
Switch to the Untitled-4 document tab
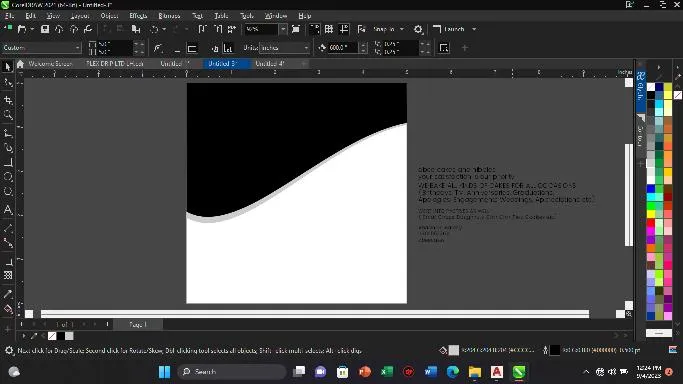pos(270,64)
